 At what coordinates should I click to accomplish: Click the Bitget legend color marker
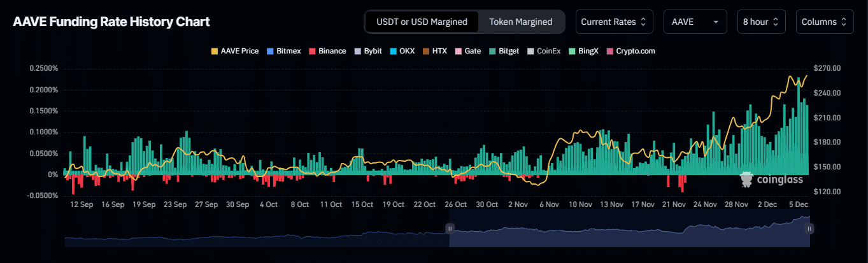pyautogui.click(x=494, y=51)
